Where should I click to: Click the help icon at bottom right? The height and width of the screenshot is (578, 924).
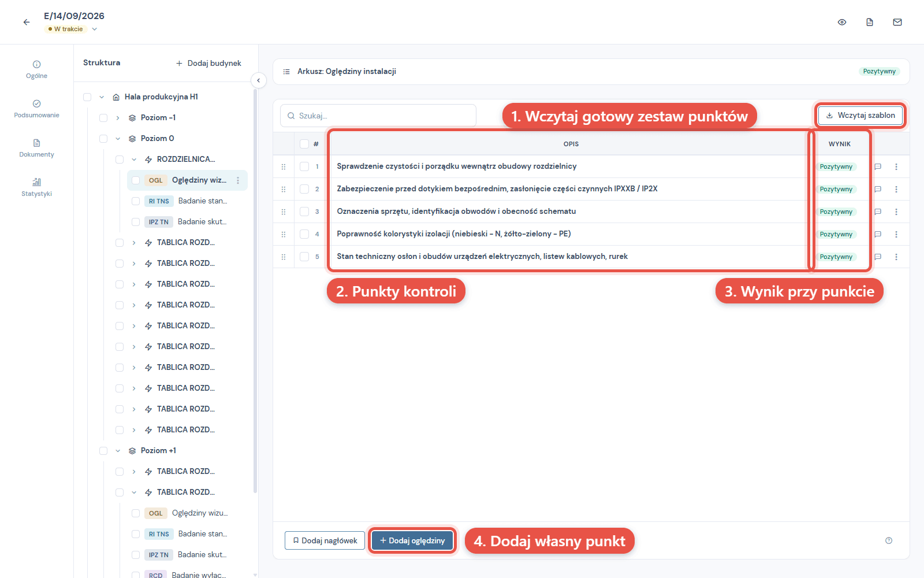point(889,540)
